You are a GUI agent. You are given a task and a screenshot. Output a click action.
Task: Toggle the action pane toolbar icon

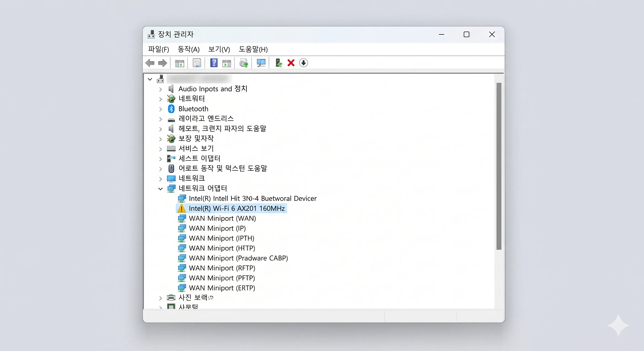(226, 63)
